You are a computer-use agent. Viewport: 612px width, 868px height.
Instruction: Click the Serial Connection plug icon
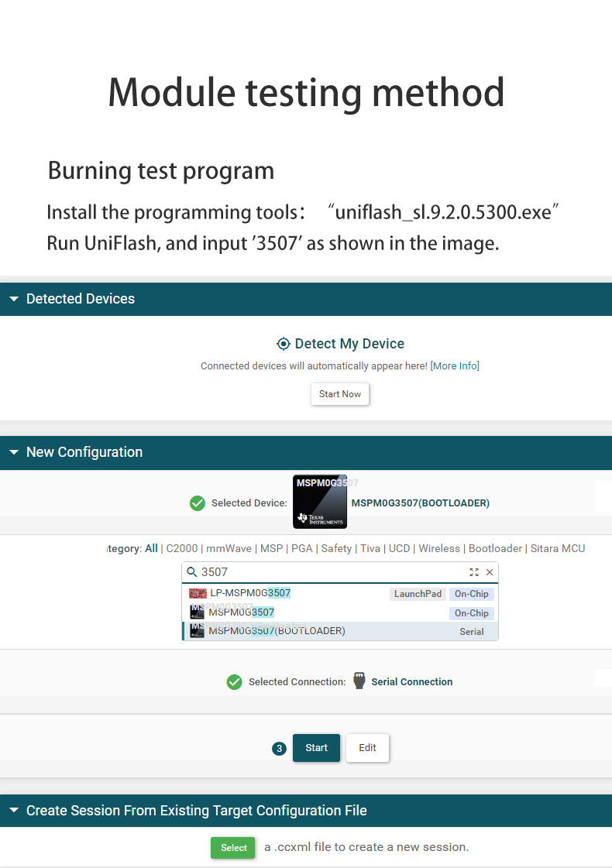359,681
